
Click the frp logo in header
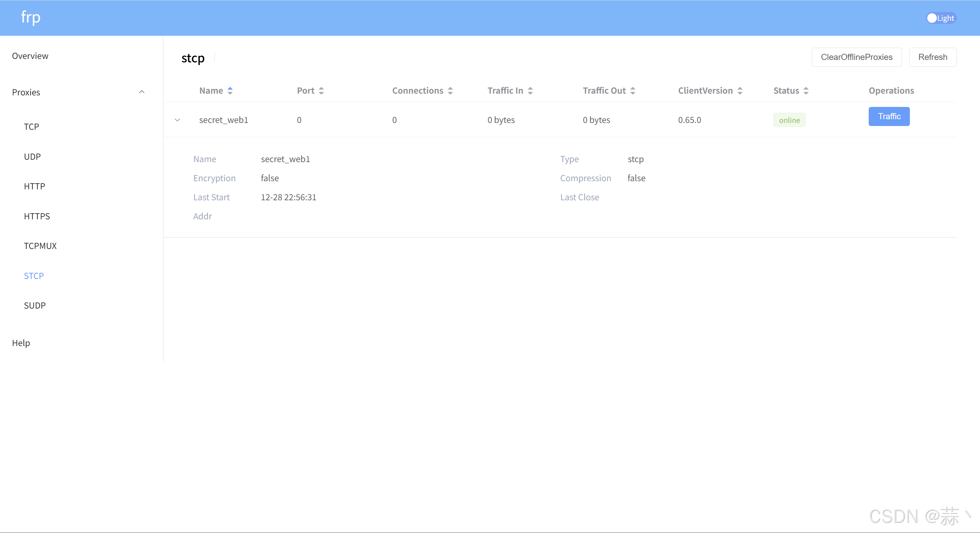pyautogui.click(x=30, y=17)
